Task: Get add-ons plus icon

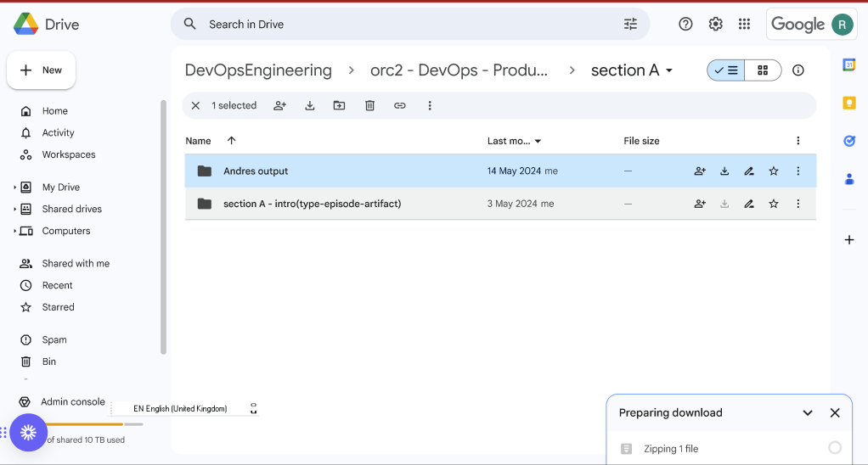Action: (848, 239)
